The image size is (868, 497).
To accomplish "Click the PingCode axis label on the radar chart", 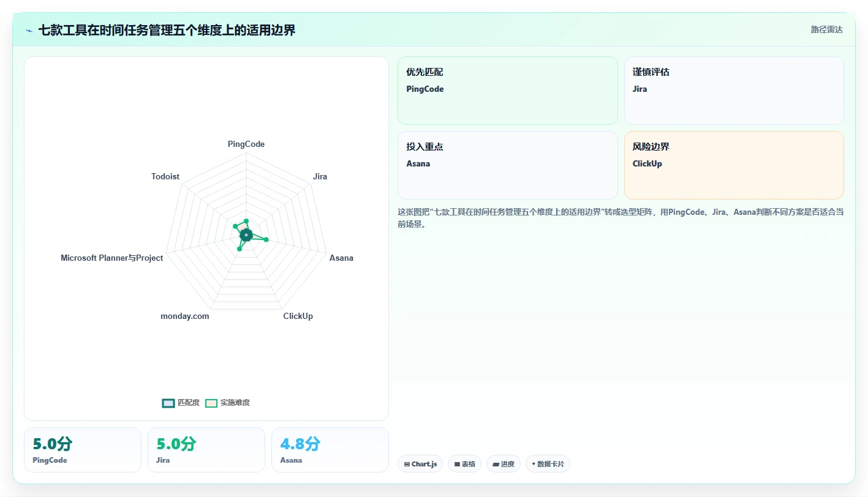I will click(x=246, y=144).
